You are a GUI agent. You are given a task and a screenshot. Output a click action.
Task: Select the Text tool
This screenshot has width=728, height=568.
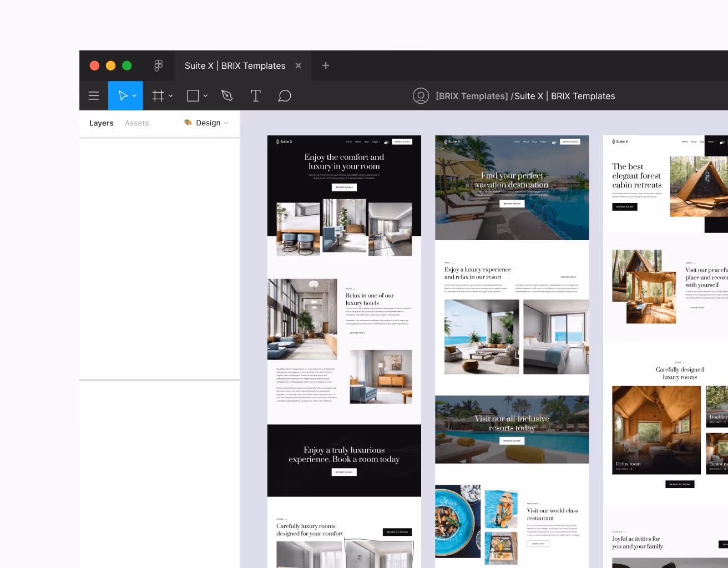(x=256, y=95)
